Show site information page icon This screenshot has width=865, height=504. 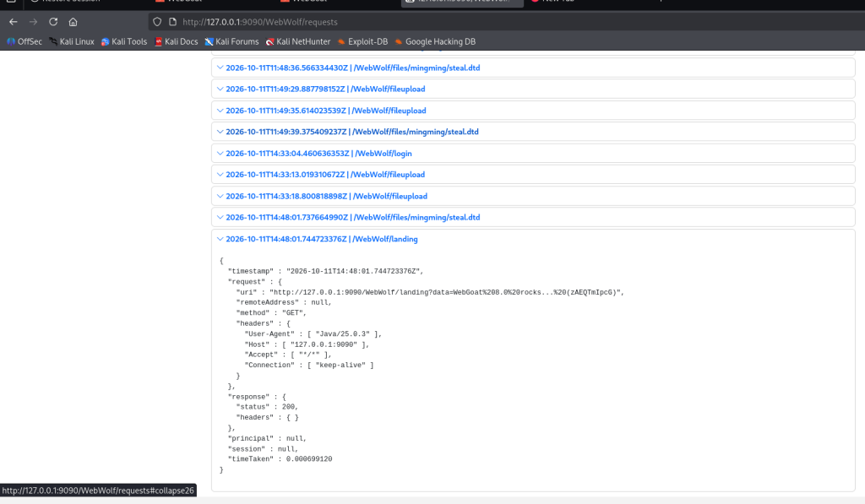tap(172, 22)
